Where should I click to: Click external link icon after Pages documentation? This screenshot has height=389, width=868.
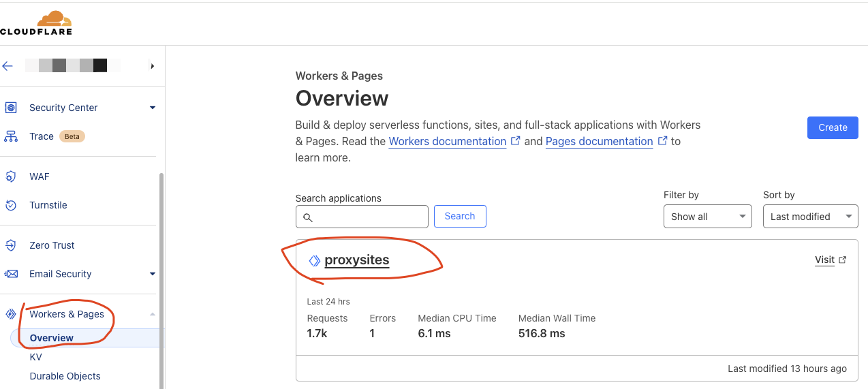(x=662, y=141)
